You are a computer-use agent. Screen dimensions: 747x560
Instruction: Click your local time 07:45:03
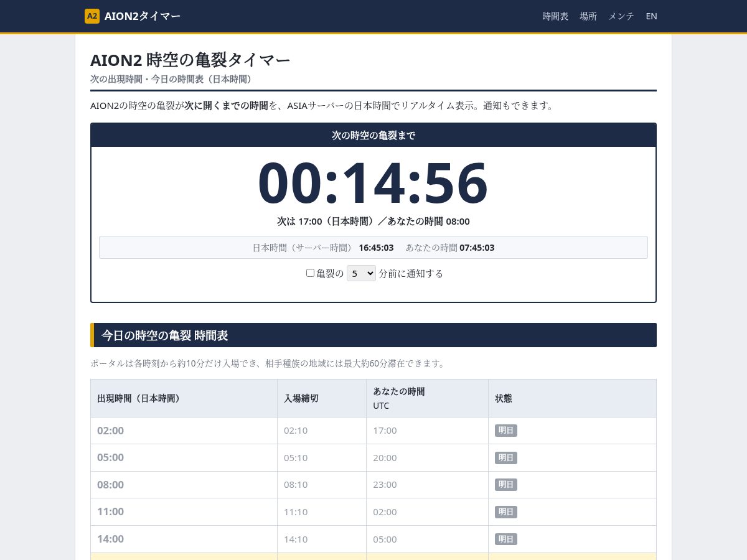(x=477, y=247)
